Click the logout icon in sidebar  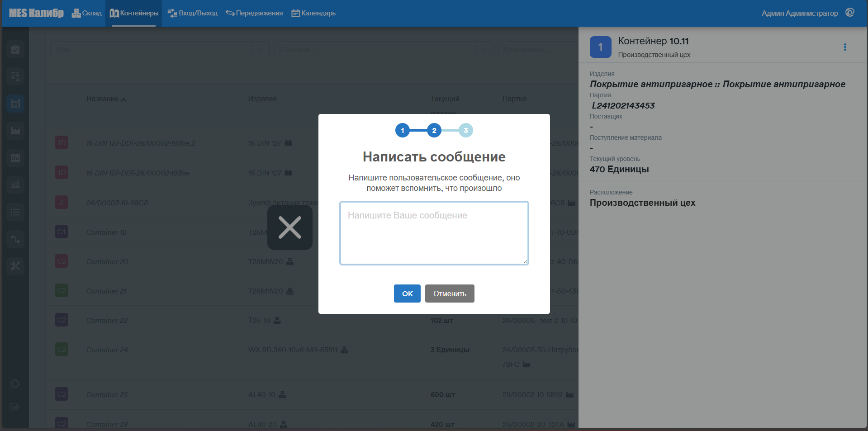(15, 407)
